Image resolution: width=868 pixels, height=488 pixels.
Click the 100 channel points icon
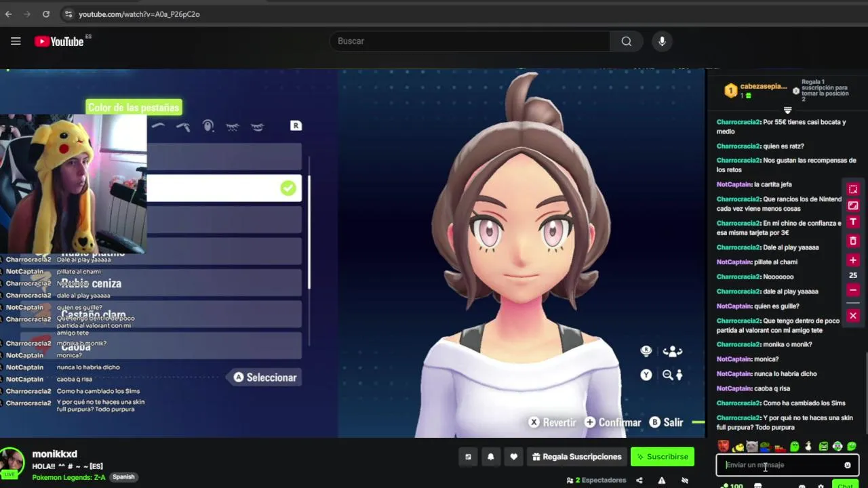(732, 485)
